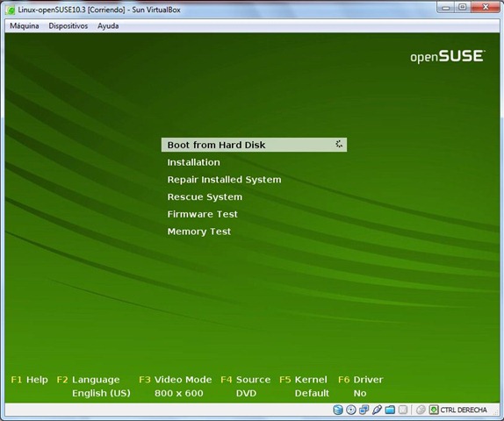Select the Memory Test entry
The width and height of the screenshot is (504, 421).
199,232
